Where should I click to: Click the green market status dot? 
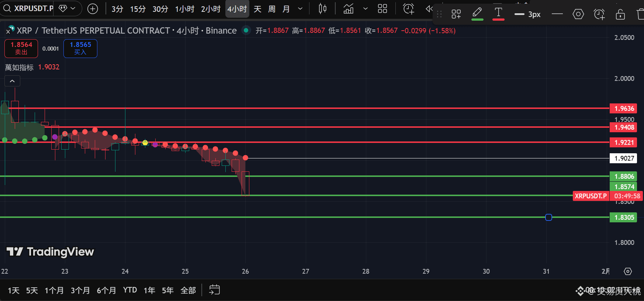click(x=246, y=31)
